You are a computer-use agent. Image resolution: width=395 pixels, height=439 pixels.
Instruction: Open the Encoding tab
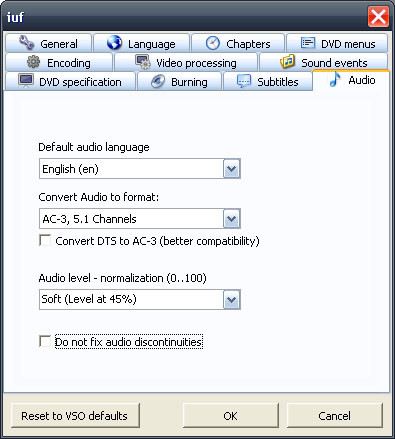[x=59, y=62]
